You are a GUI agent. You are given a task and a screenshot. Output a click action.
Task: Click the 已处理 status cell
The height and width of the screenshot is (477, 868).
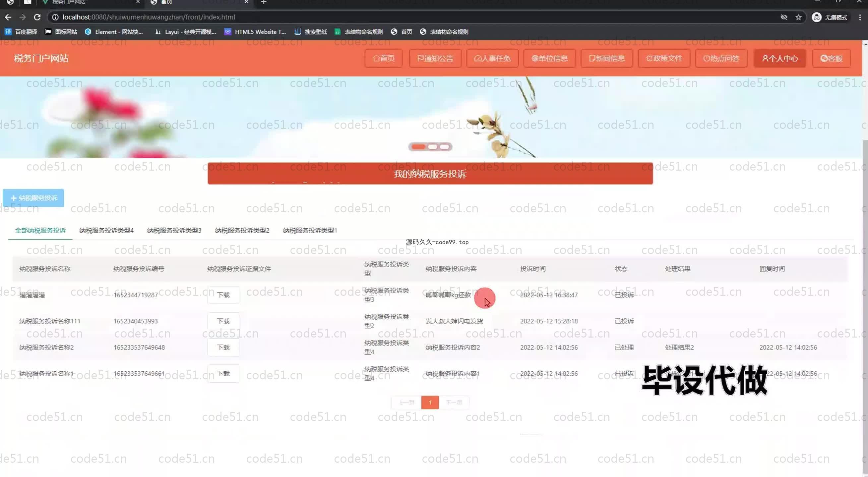[624, 347]
